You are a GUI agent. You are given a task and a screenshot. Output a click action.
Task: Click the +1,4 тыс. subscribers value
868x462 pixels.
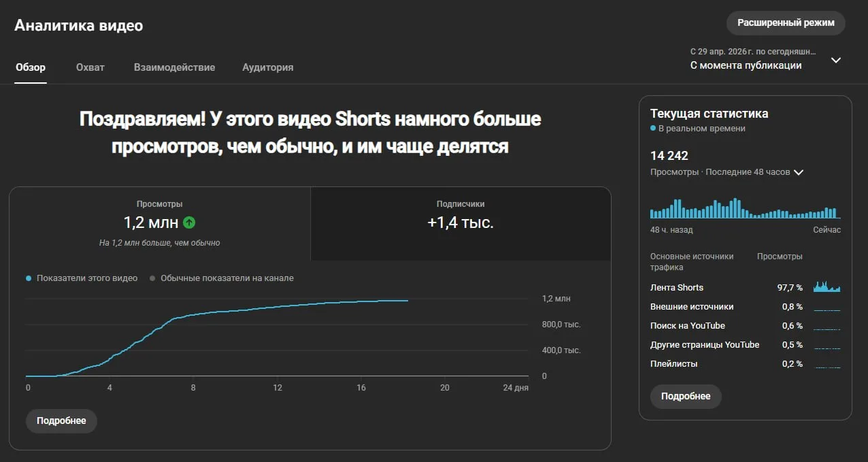(x=461, y=222)
